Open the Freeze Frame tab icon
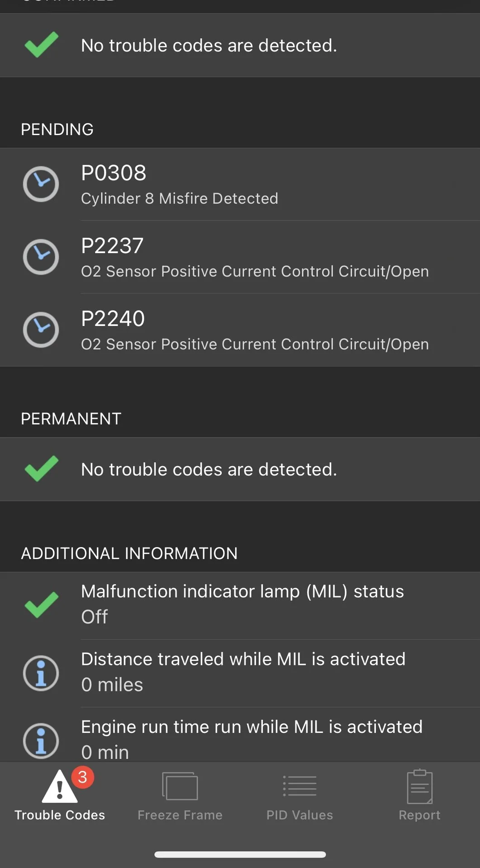 tap(180, 787)
